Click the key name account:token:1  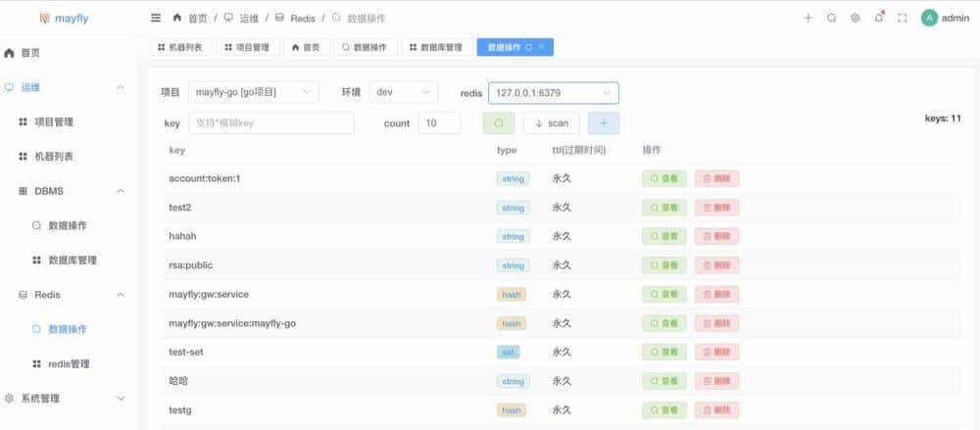tap(205, 178)
